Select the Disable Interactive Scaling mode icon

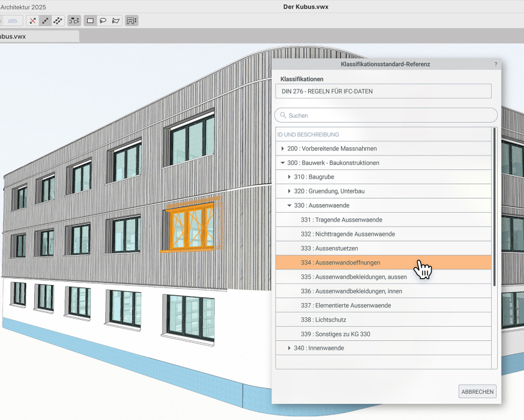pyautogui.click(x=32, y=21)
